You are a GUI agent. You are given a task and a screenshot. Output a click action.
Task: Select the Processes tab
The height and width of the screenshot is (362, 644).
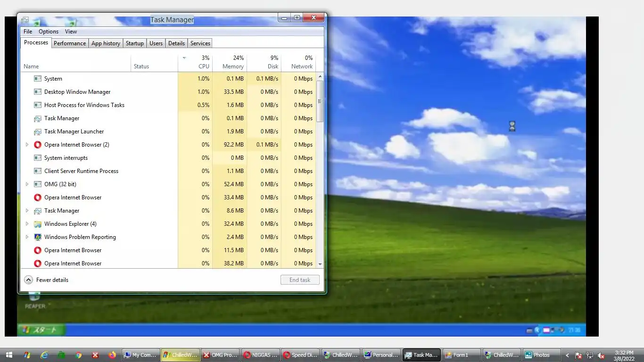pyautogui.click(x=36, y=42)
